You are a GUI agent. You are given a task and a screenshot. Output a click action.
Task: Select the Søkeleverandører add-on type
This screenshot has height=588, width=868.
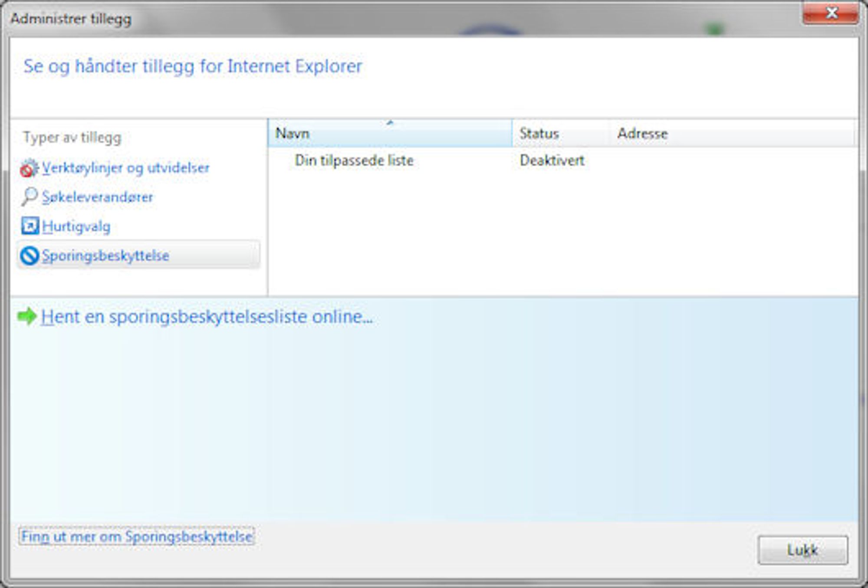click(x=97, y=197)
